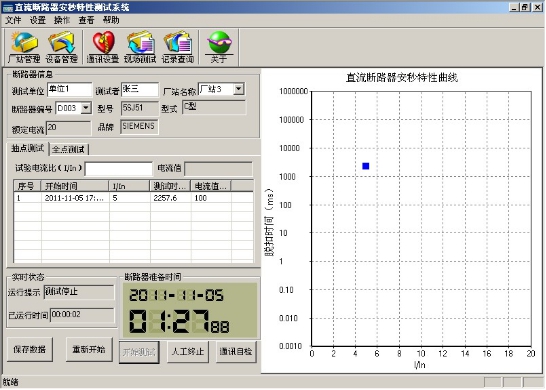Open 厂站管理 toolbar icon
This screenshot has height=390, width=546.
click(24, 47)
